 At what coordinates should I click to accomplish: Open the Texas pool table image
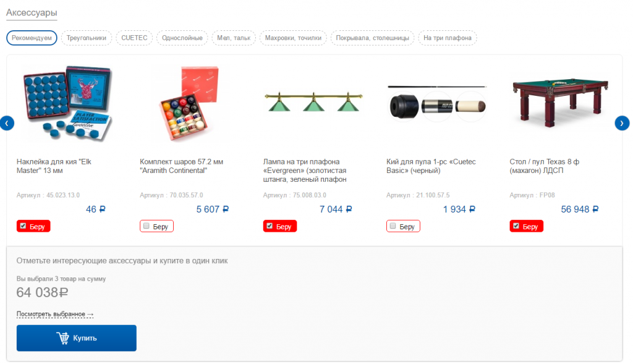click(x=560, y=103)
